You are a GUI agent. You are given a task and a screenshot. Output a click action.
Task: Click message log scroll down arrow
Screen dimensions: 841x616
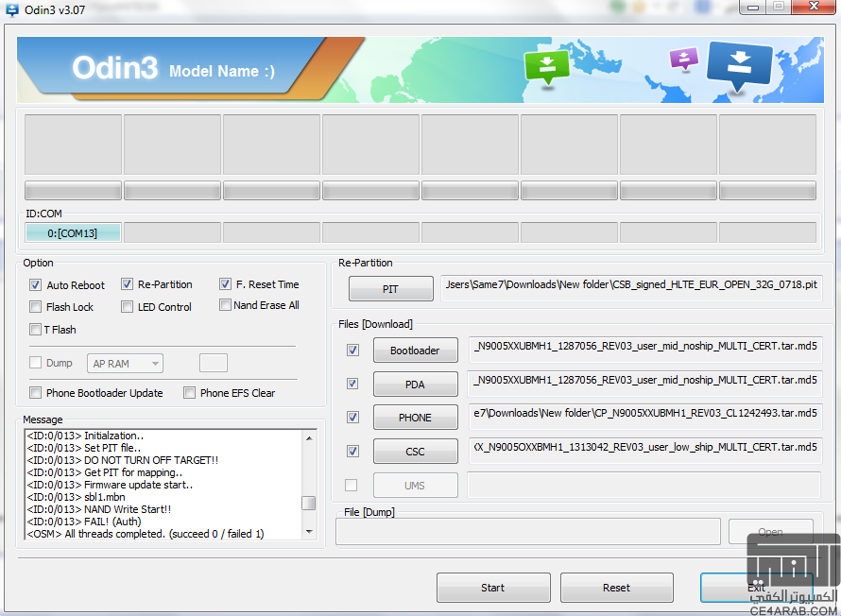click(x=309, y=531)
